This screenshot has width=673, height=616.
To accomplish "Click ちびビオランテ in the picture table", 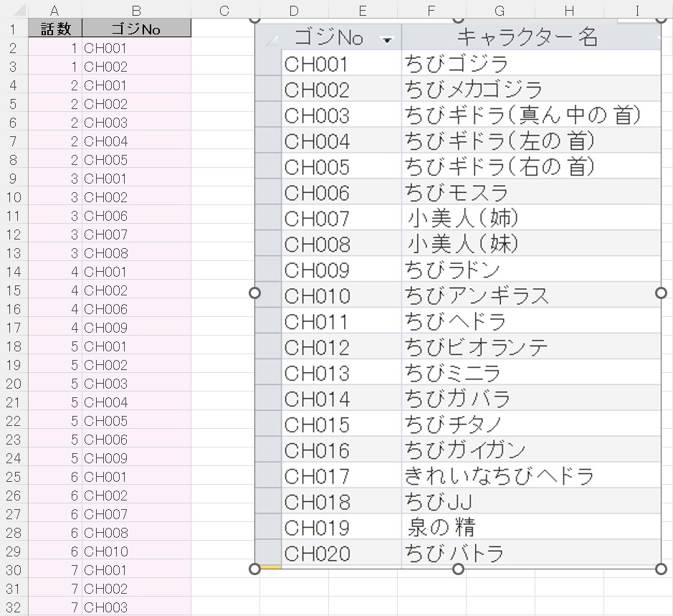I will tap(477, 347).
